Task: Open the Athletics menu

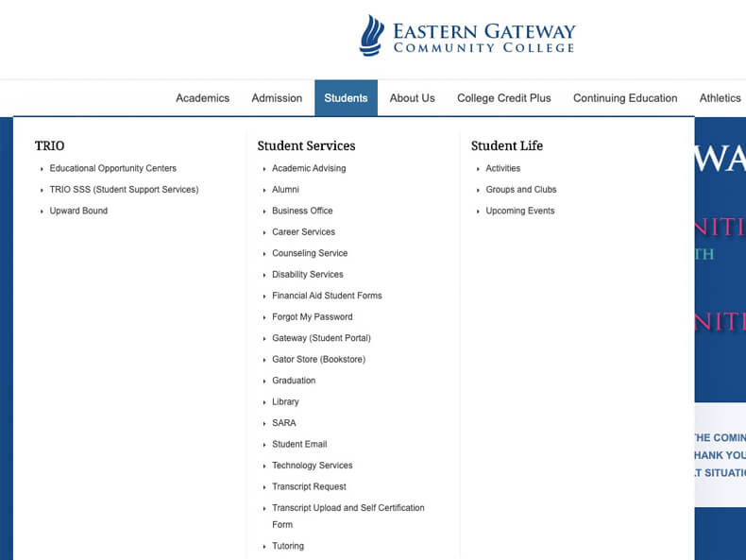Action: click(720, 98)
